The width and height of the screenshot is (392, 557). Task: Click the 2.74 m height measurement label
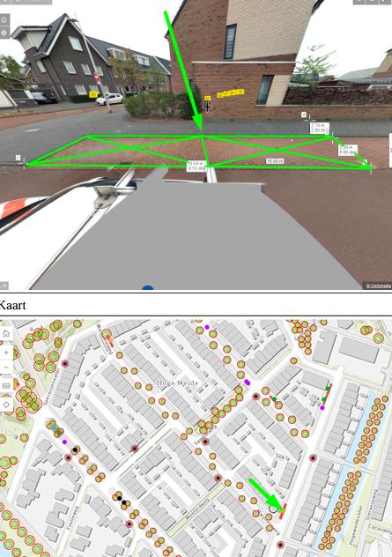[x=320, y=128]
